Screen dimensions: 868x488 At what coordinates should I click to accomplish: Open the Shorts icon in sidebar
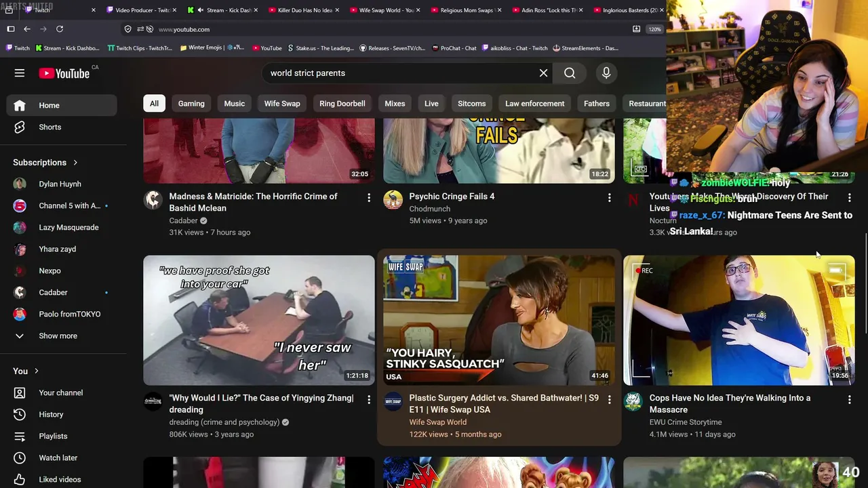pos(20,127)
